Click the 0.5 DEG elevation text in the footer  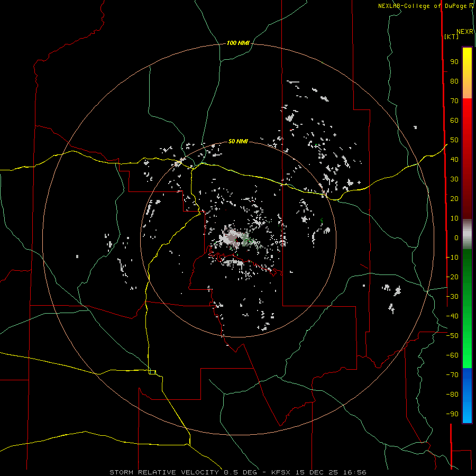pos(241,472)
